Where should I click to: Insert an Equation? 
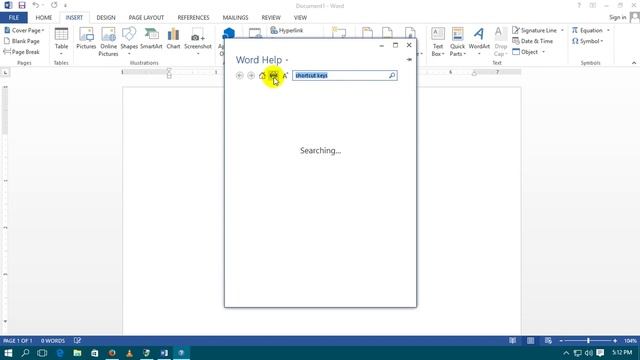pyautogui.click(x=587, y=30)
